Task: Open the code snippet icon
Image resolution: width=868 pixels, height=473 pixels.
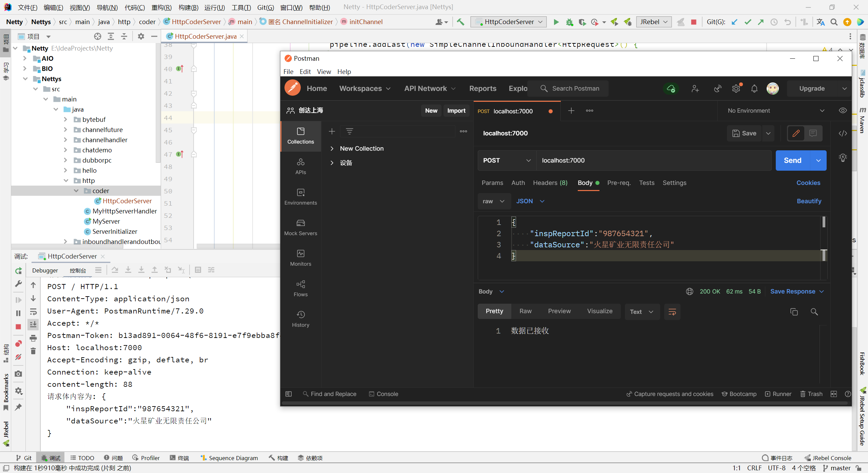Action: point(843,133)
